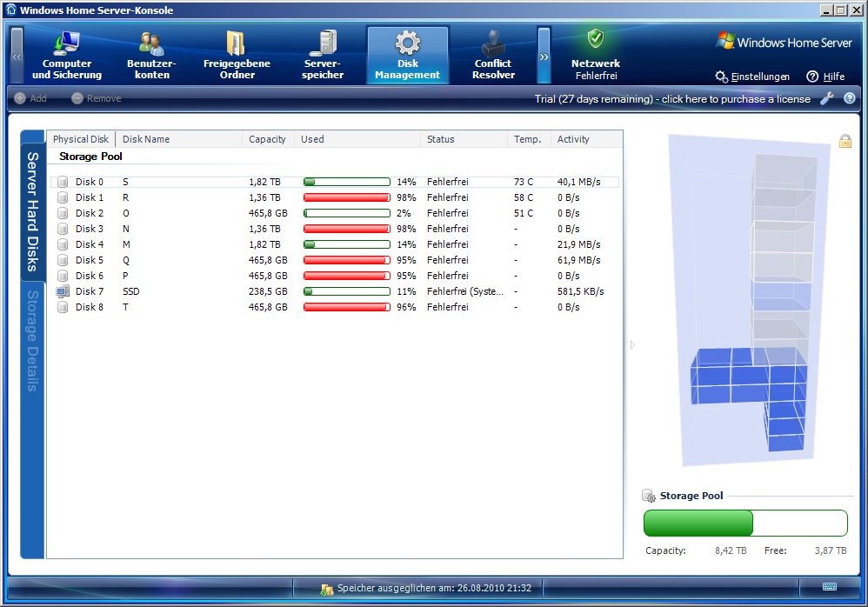Select the Disk Management tab
Viewport: 868px width, 607px height.
coord(407,56)
